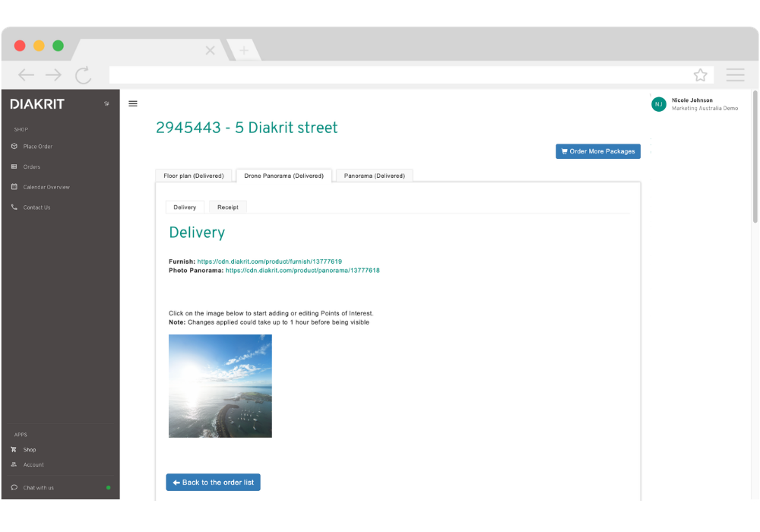Click the sidebar pin icon beside logo
The width and height of the screenshot is (760, 532).
tap(106, 103)
